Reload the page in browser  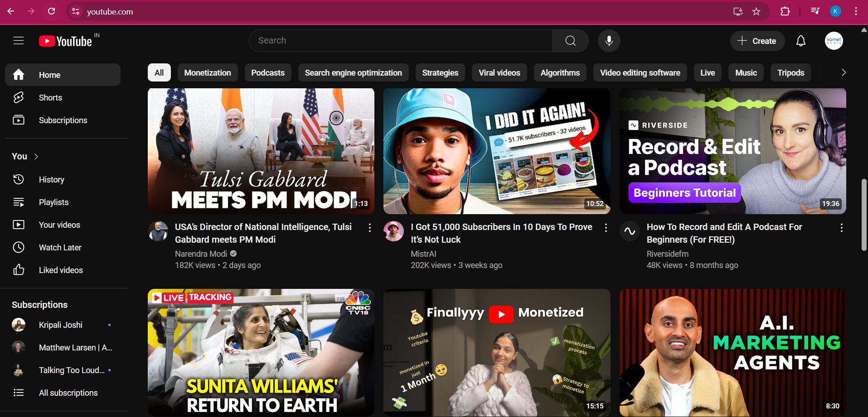pyautogui.click(x=52, y=11)
